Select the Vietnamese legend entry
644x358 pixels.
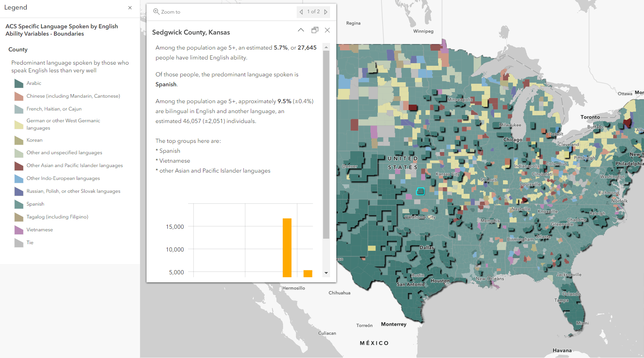39,229
